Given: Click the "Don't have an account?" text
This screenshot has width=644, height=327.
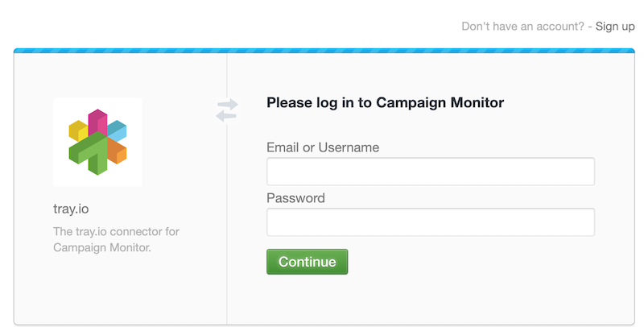Looking at the screenshot, I should tap(523, 27).
